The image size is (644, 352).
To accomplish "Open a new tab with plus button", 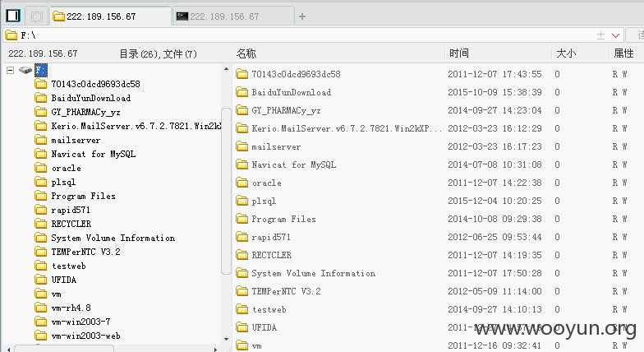I will click(302, 16).
